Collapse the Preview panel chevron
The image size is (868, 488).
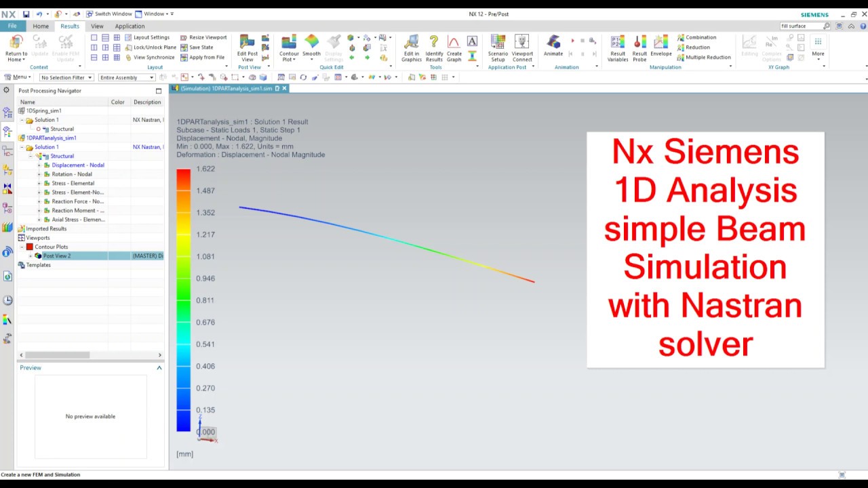click(x=159, y=367)
